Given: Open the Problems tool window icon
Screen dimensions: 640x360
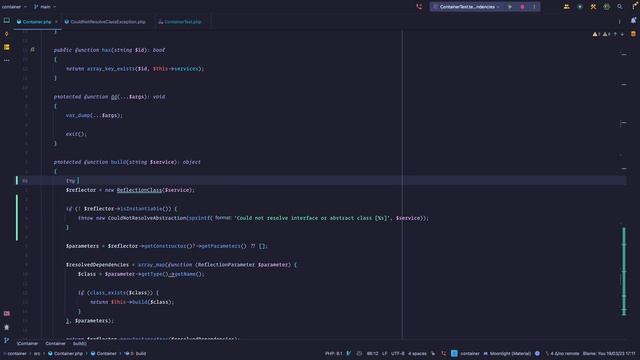Looking at the screenshot, I should point(7,327).
